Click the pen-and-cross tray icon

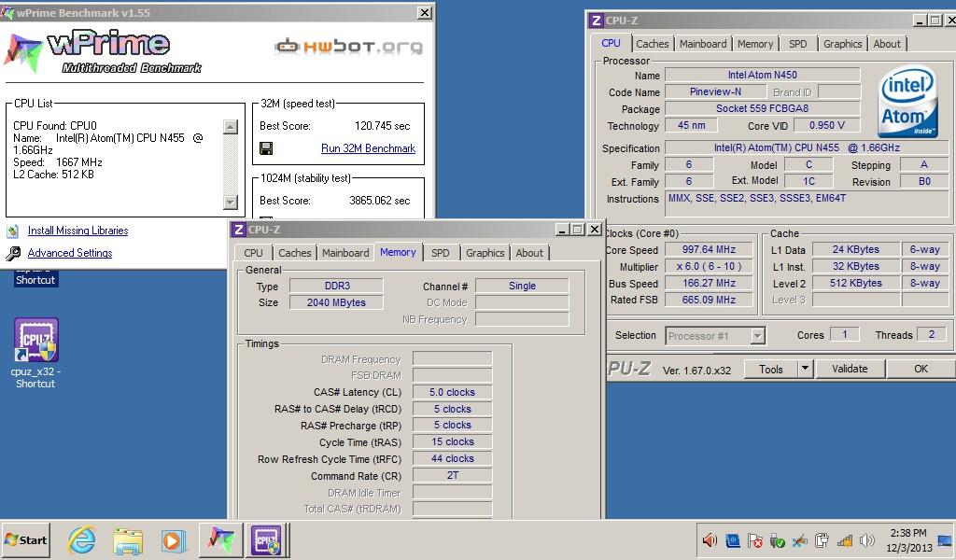(x=799, y=540)
